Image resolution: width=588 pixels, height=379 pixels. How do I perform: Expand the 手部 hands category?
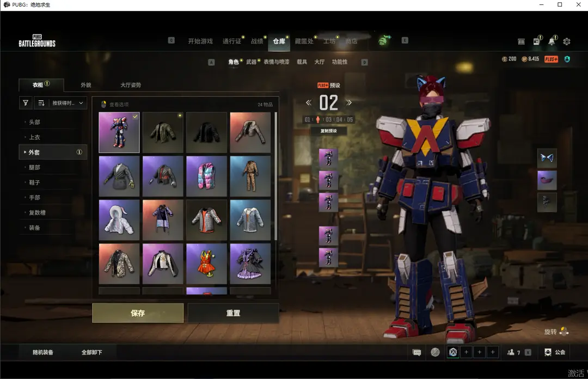(53, 197)
